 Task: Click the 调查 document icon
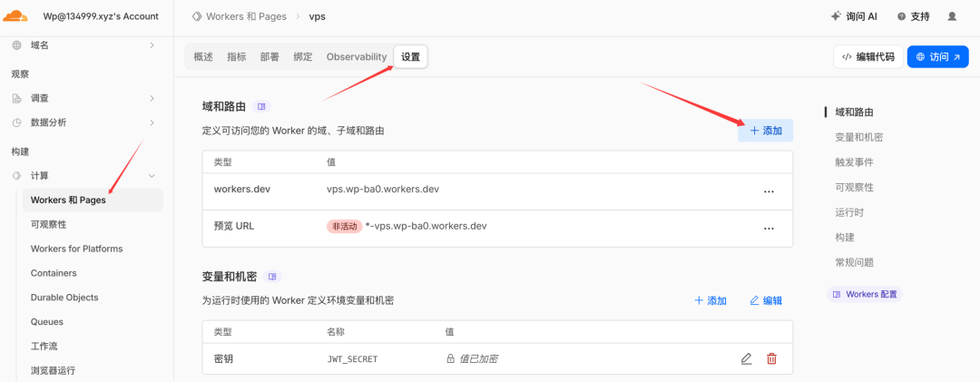[x=17, y=98]
